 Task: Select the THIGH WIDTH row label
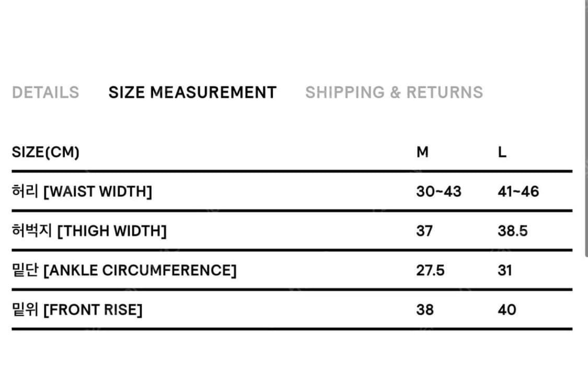(x=89, y=231)
